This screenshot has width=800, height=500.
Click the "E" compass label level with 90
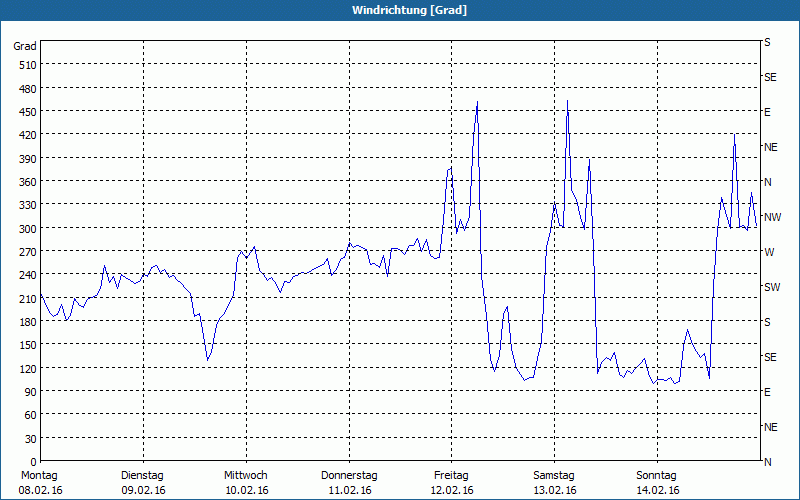click(767, 392)
